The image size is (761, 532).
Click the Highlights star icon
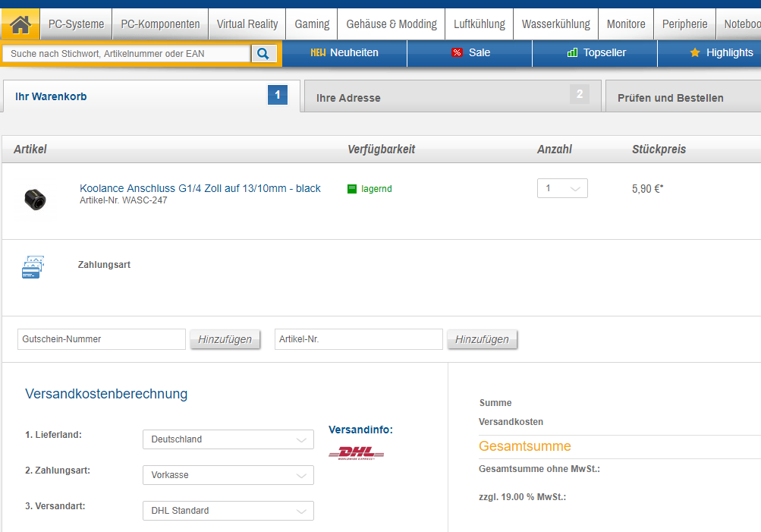pos(695,52)
